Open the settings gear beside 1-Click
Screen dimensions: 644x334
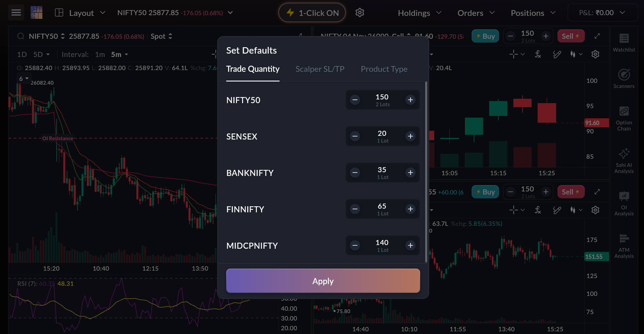click(360, 13)
